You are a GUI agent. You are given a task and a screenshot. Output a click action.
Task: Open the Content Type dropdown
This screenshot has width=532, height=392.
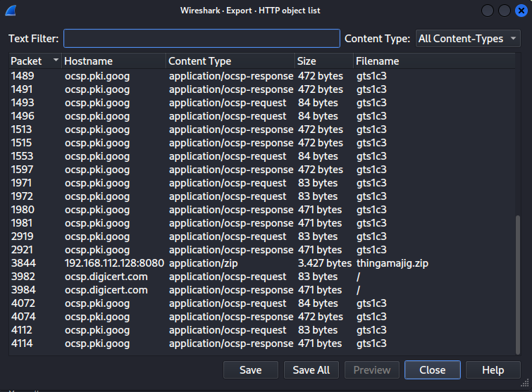click(468, 38)
